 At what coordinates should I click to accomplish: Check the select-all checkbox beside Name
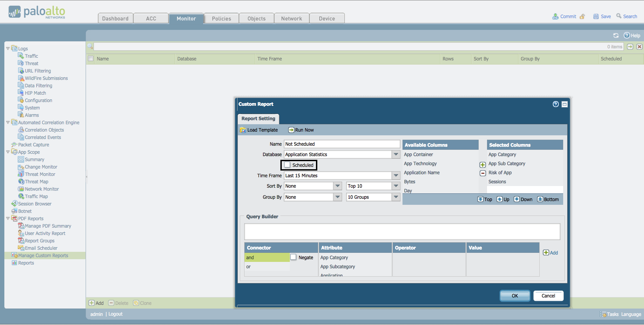(x=91, y=59)
